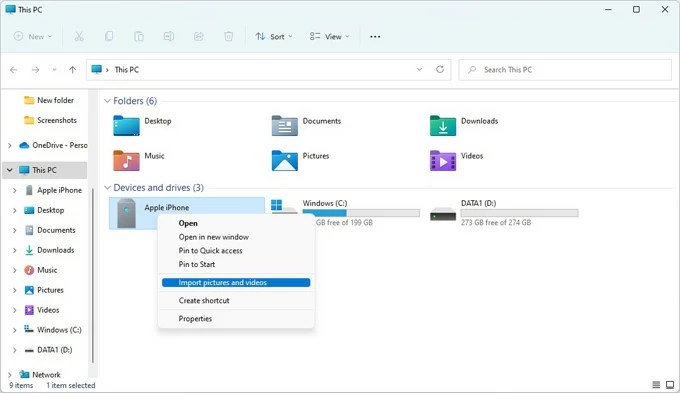Open the three-dot See more menu
Image resolution: width=680 pixels, height=393 pixels.
[x=375, y=37]
